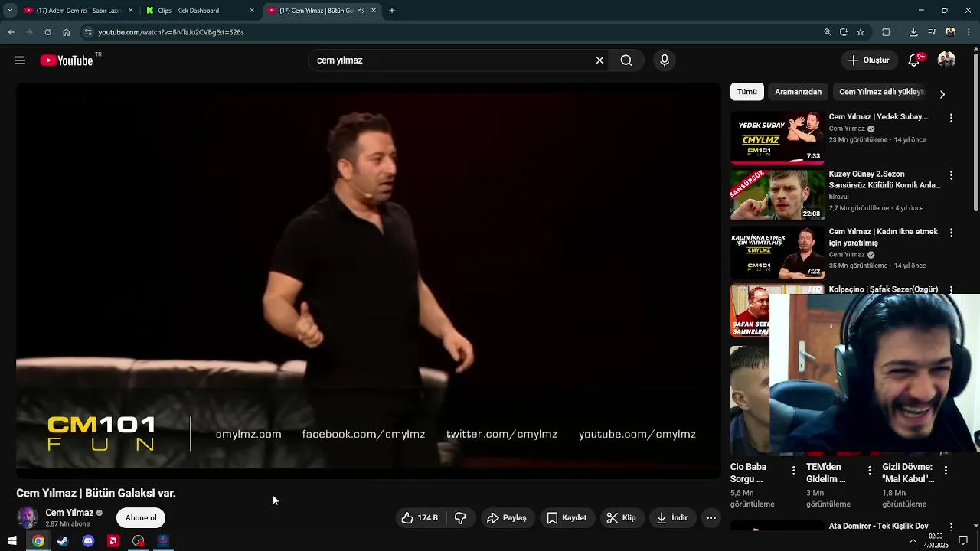Open more actions ellipsis under video
The height and width of the screenshot is (551, 980).
(x=710, y=518)
